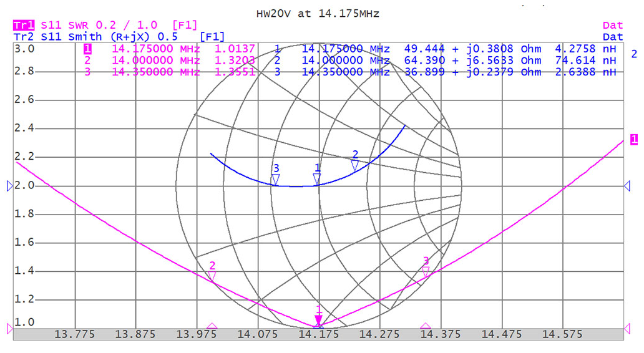Screen dimensions: 644x353
Task: Click the 14.175 frequency axis label
Action: 319,334
